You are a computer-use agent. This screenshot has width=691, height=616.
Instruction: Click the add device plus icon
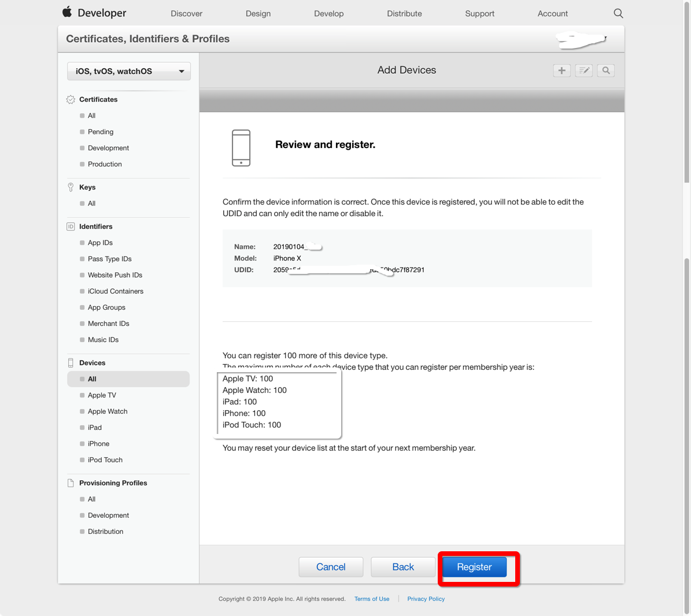tap(562, 70)
